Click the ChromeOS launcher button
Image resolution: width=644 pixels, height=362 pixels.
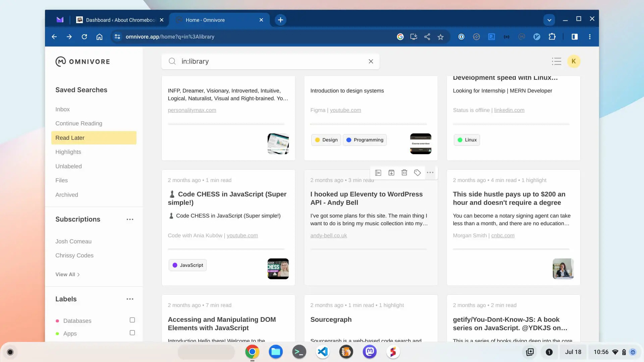10,352
